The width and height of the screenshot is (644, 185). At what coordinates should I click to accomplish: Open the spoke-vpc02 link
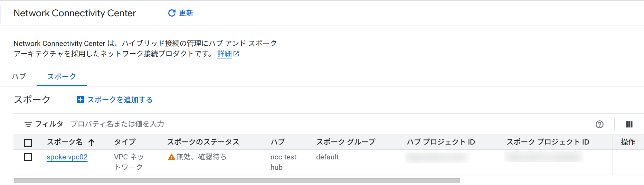[67, 157]
